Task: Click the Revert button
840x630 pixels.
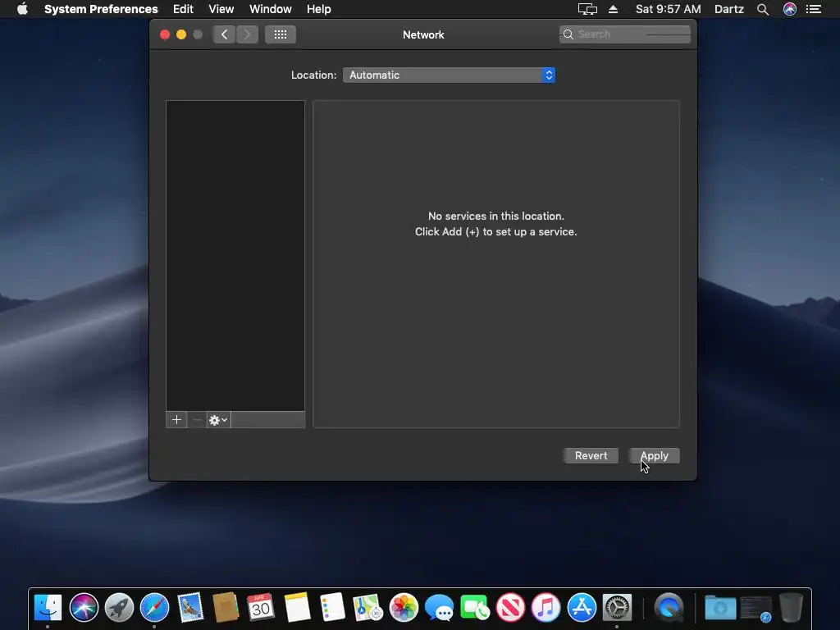Action: click(x=591, y=455)
